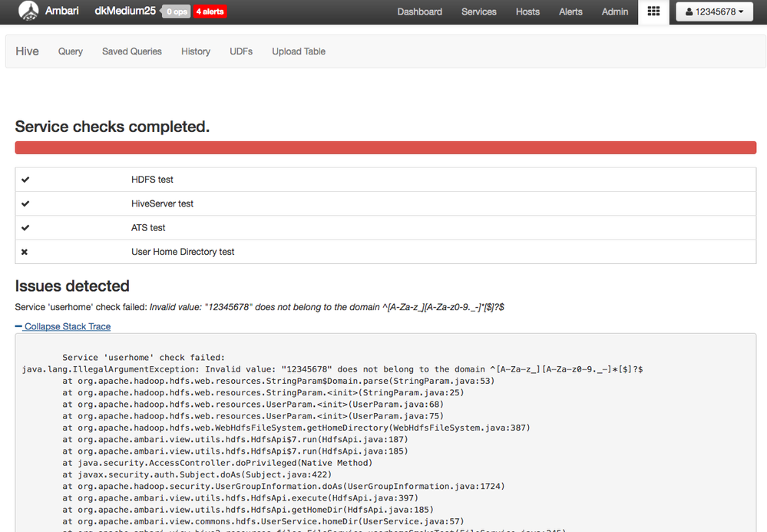
Task: Click the checkmark icon beside HiveServer test
Action: (25, 203)
